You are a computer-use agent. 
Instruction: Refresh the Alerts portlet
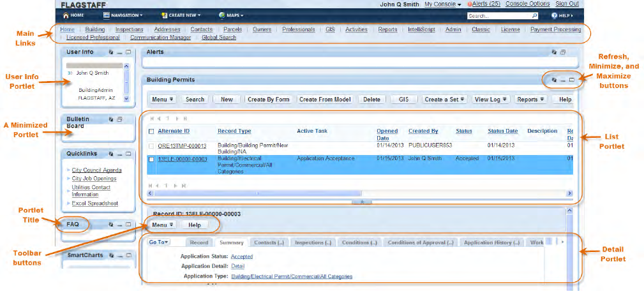(554, 52)
